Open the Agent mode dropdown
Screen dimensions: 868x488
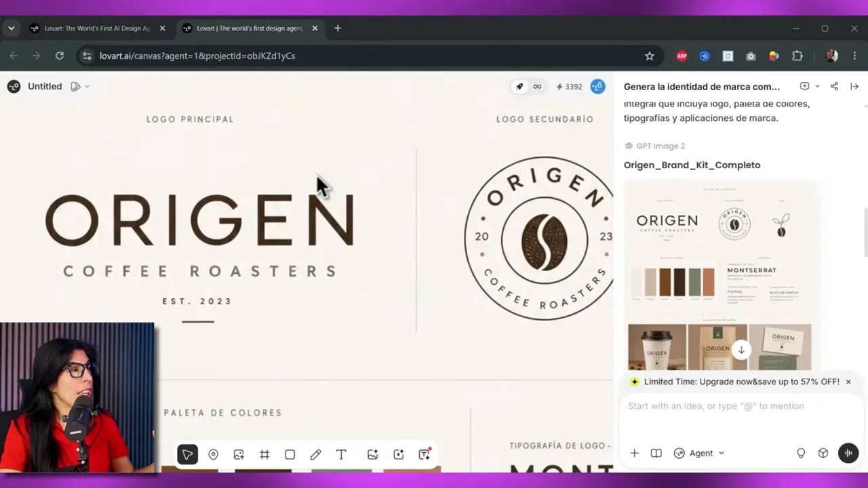(699, 453)
